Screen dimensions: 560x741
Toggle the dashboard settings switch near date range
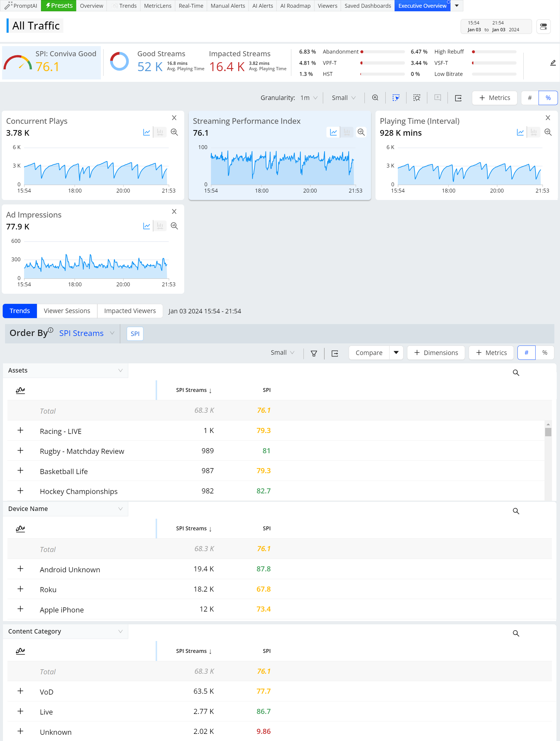[543, 26]
